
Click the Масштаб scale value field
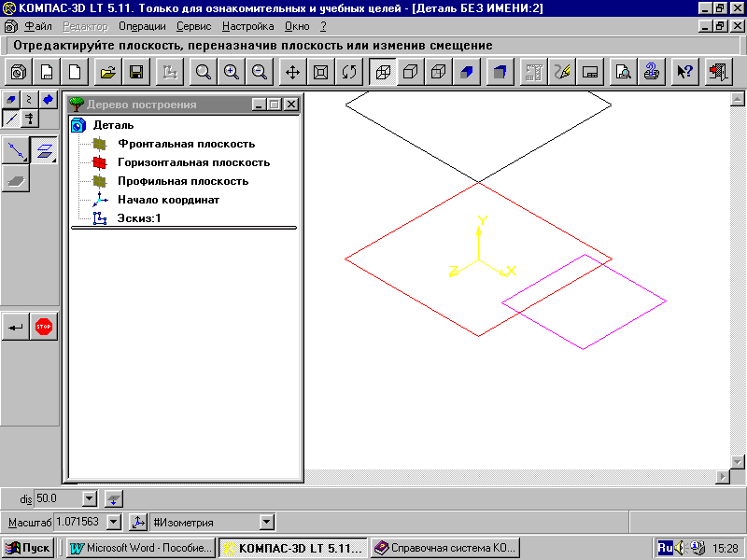pos(80,522)
